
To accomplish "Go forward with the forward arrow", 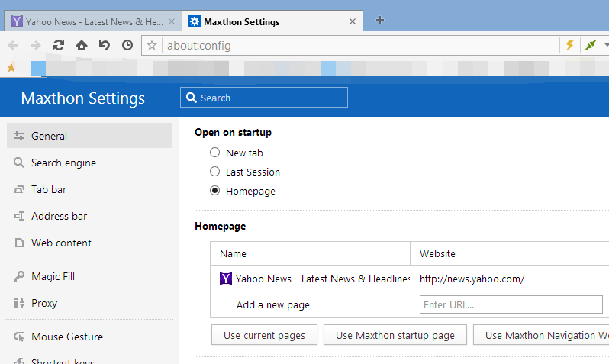I will [x=36, y=46].
